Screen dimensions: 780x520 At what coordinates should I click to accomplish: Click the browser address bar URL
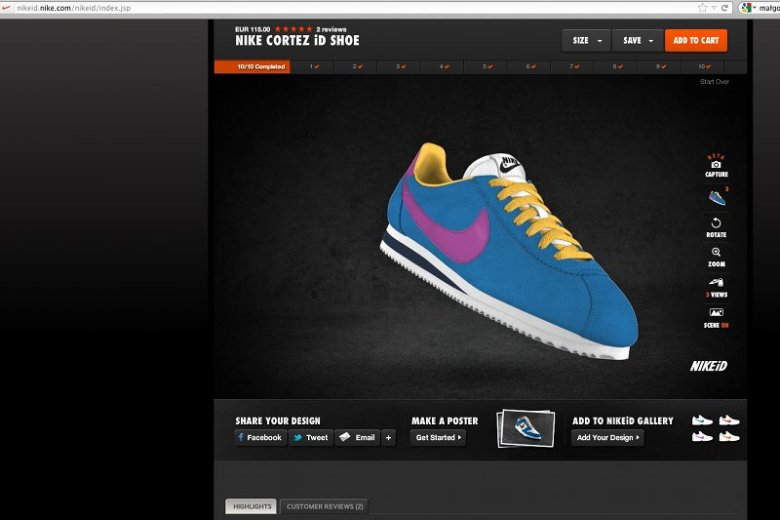74,8
